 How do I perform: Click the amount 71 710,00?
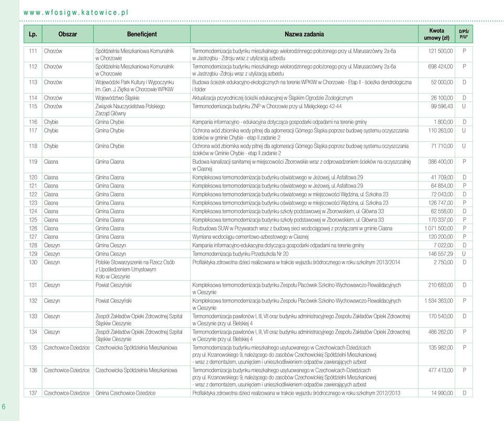[442, 146]
